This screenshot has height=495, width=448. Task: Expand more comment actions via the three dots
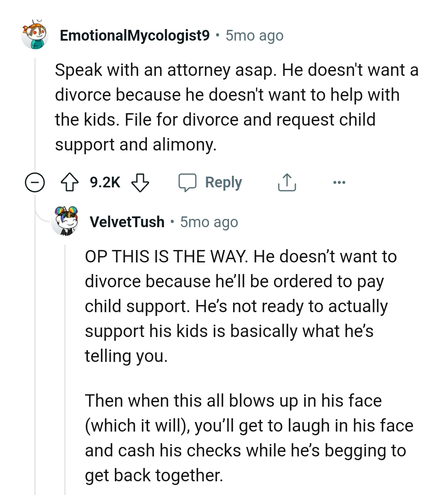coord(339,182)
